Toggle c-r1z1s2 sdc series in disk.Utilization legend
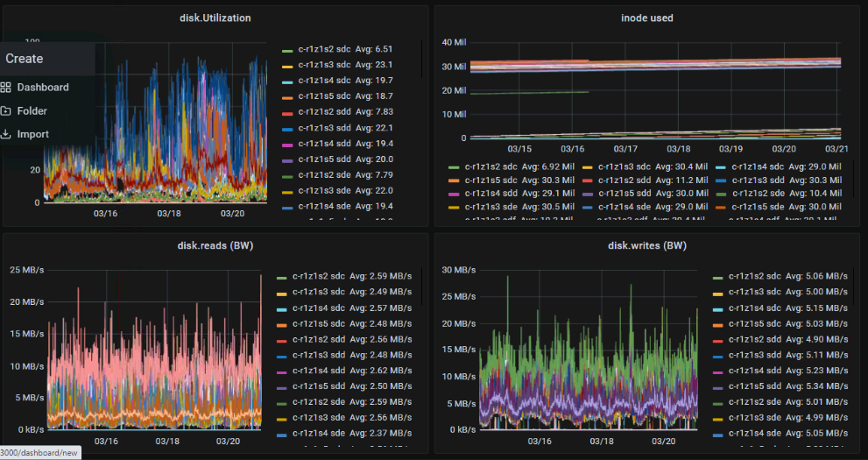The image size is (868, 460). (x=324, y=49)
